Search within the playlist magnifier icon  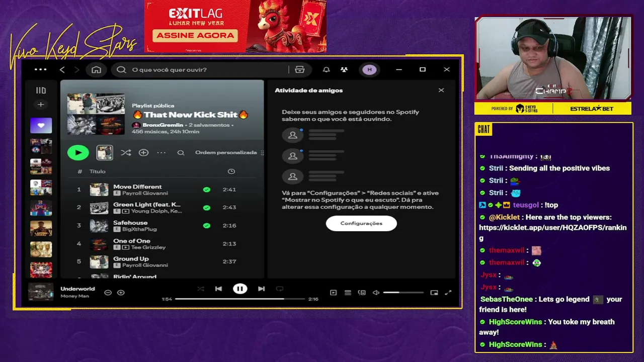[181, 152]
